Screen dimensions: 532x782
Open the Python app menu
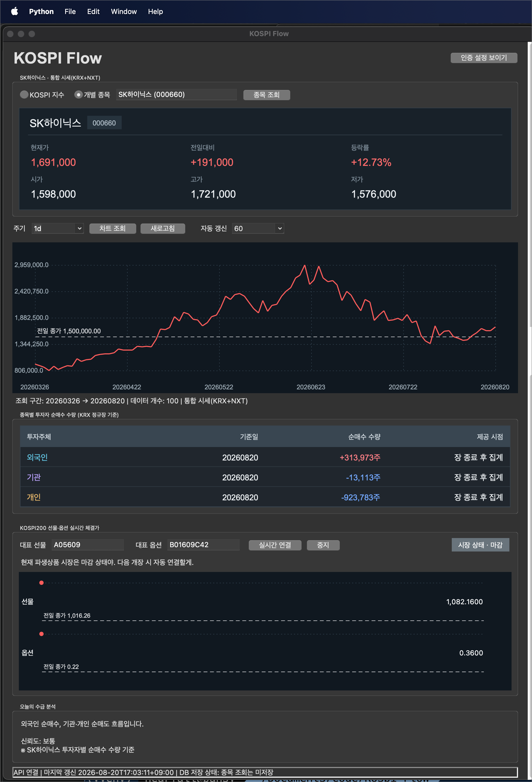(x=42, y=11)
